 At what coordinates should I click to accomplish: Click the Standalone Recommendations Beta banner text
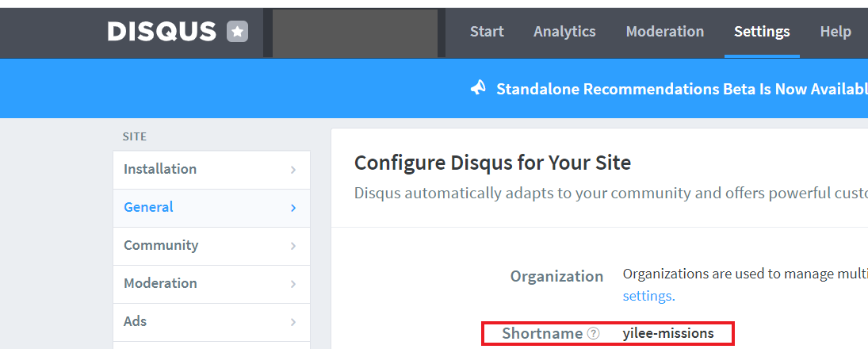682,89
